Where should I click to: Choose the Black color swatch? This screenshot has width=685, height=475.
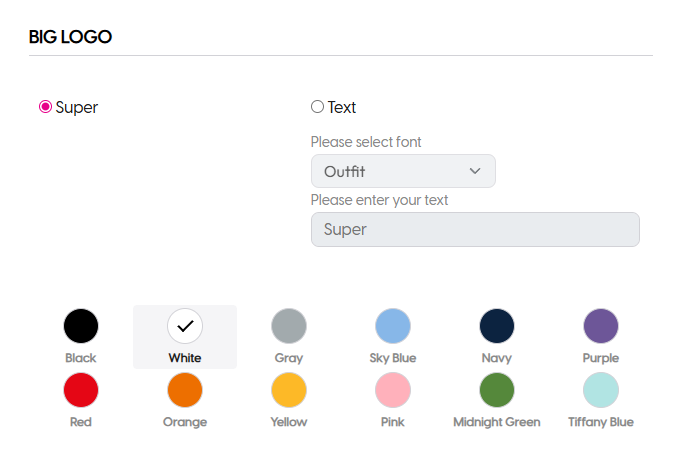[81, 326]
